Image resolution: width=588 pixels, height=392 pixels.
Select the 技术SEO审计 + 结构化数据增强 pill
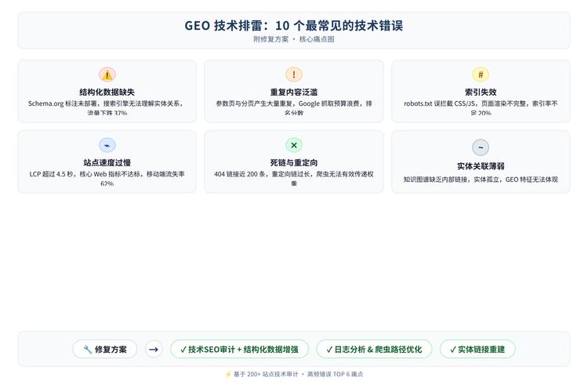[x=239, y=349]
